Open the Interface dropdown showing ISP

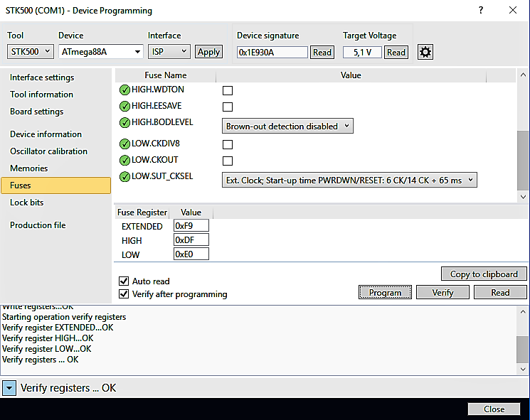click(169, 52)
